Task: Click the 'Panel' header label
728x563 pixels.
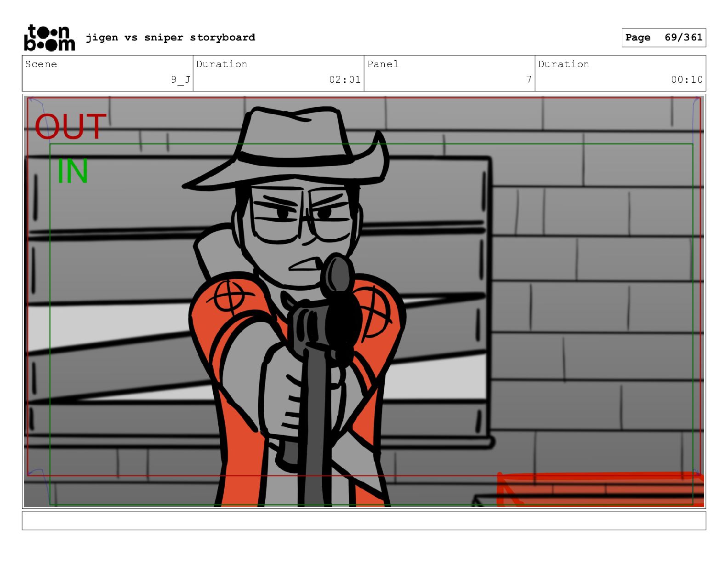Action: point(383,64)
